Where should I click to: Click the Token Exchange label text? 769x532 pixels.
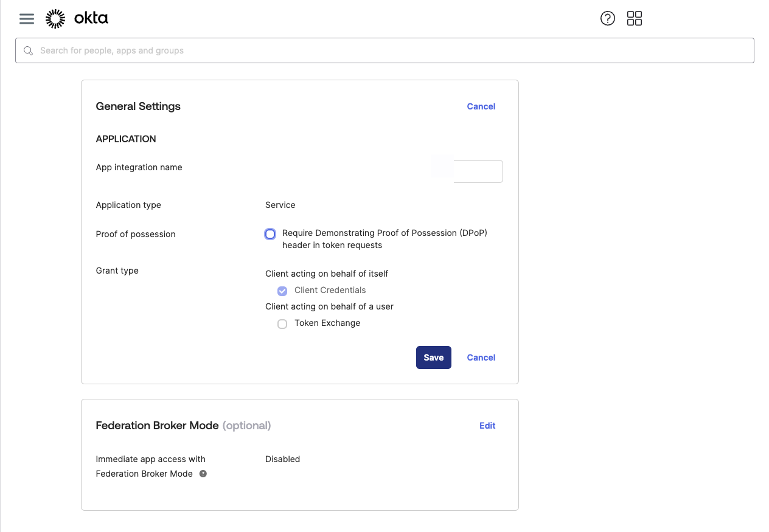[x=327, y=323]
